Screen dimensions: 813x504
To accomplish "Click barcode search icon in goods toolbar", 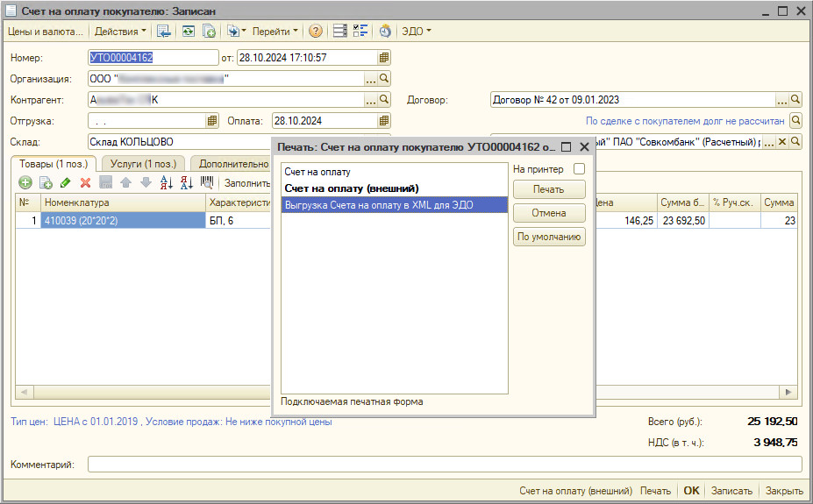I will 207,182.
